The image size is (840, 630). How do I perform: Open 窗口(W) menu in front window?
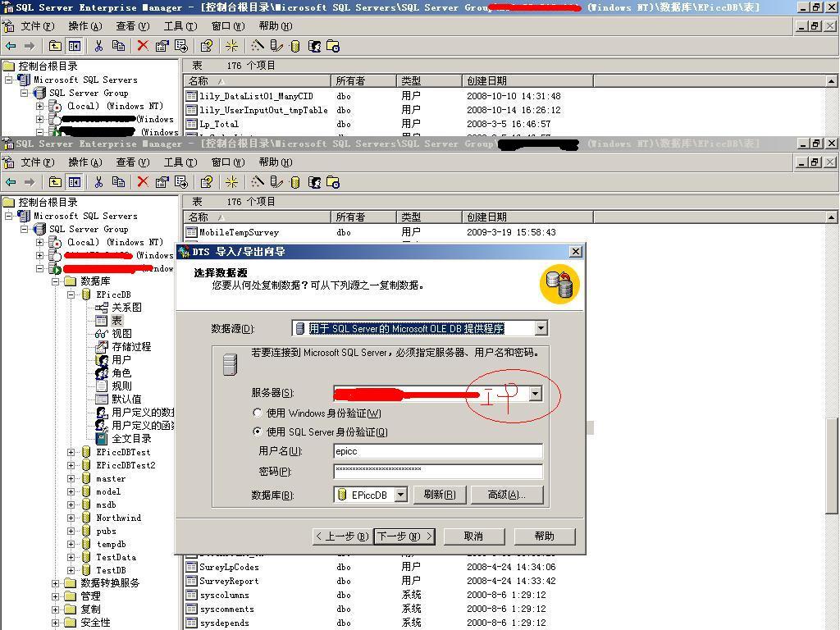pos(228,162)
